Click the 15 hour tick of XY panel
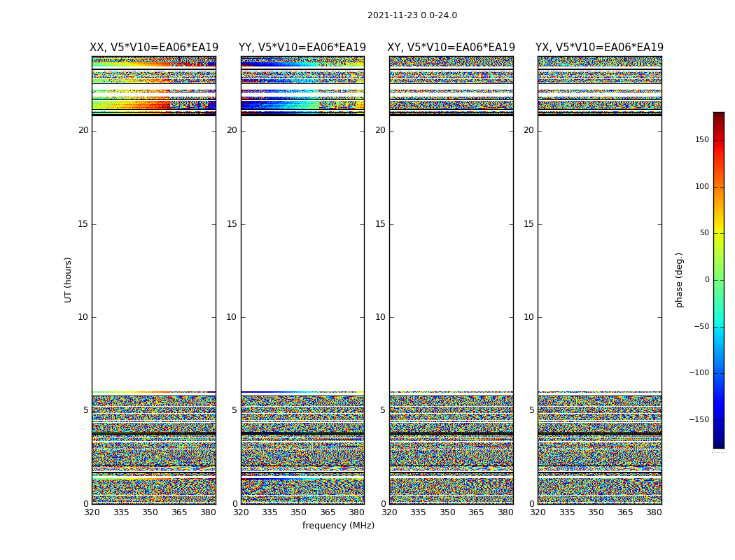The height and width of the screenshot is (560, 735). pyautogui.click(x=380, y=224)
